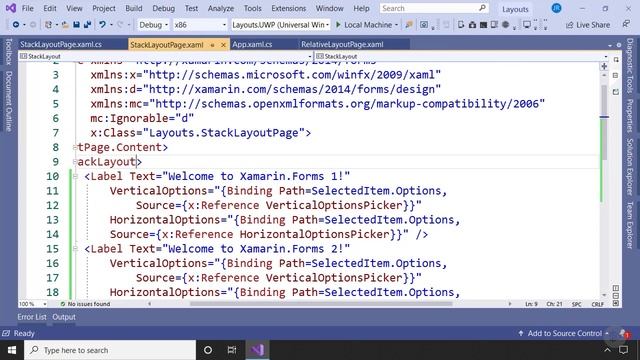Click the Open File folder icon
This screenshot has width=640, height=360.
pyautogui.click(x=65, y=25)
